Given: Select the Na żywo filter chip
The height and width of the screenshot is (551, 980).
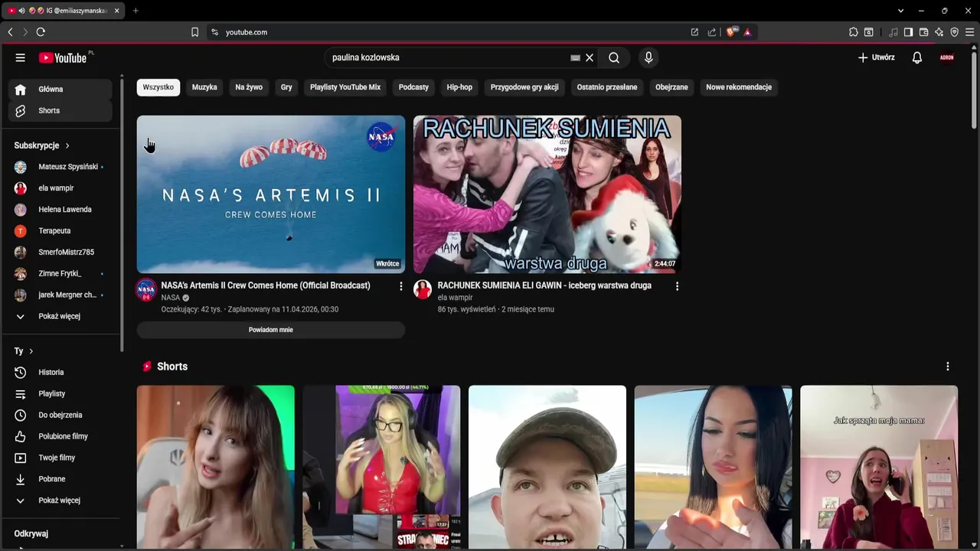Looking at the screenshot, I should tap(249, 87).
